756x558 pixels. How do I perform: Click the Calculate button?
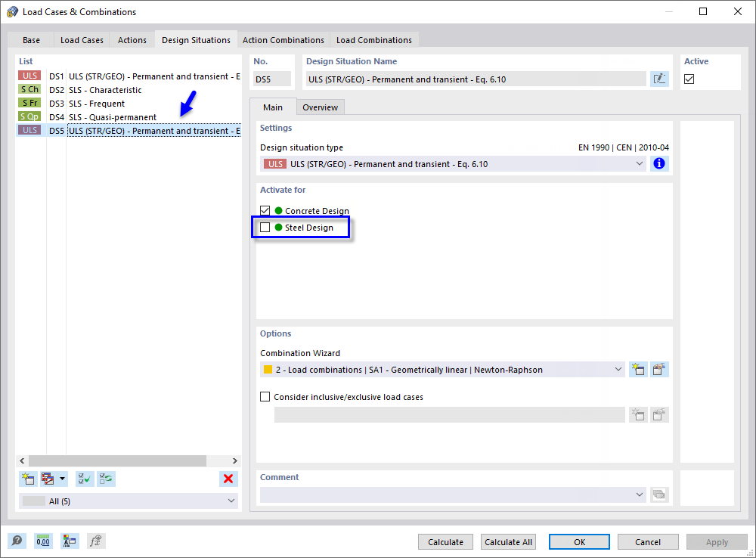click(445, 542)
